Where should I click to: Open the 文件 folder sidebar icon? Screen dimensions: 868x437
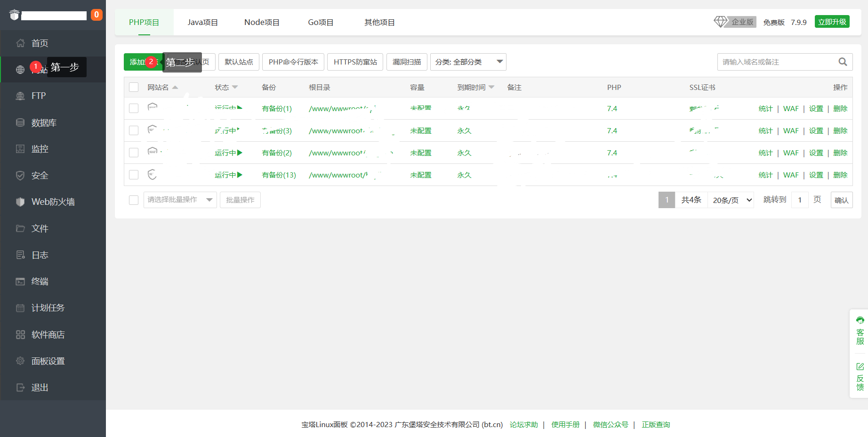20,228
